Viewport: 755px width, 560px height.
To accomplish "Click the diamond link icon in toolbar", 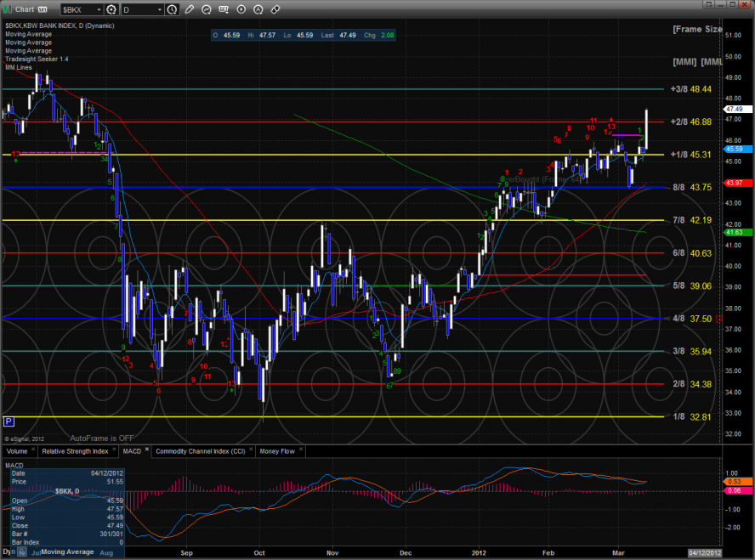I will tap(275, 9).
